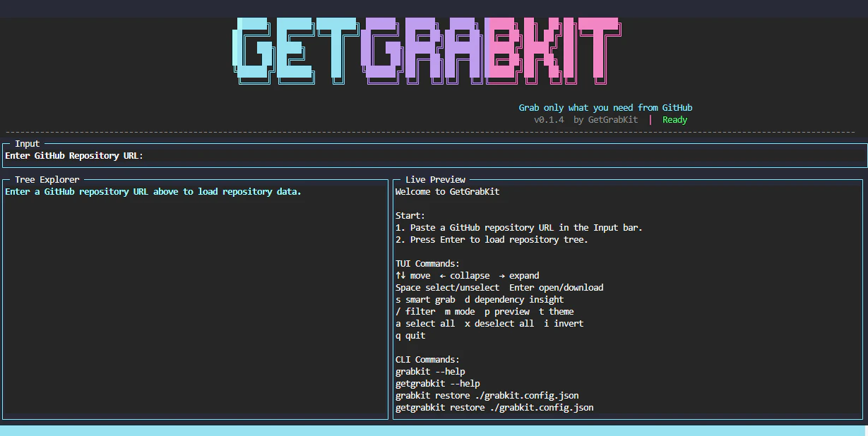The image size is (868, 436).
Task: Select the Input panel title
Action: point(28,144)
